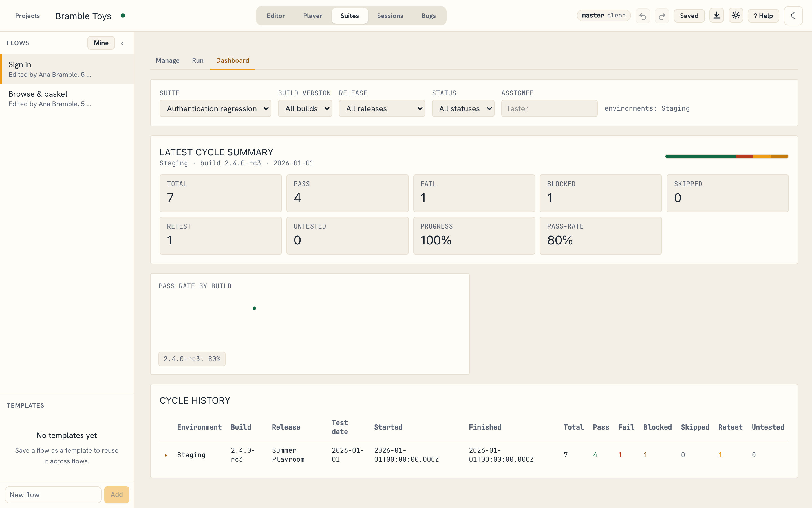The height and width of the screenshot is (508, 812).
Task: Click the redo arrow icon
Action: point(662,16)
